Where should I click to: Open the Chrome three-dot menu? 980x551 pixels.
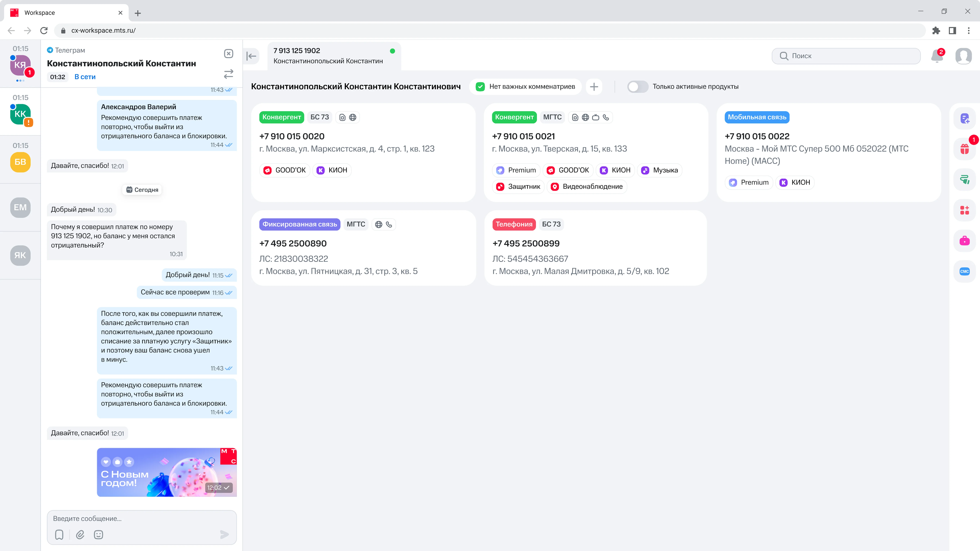(969, 30)
